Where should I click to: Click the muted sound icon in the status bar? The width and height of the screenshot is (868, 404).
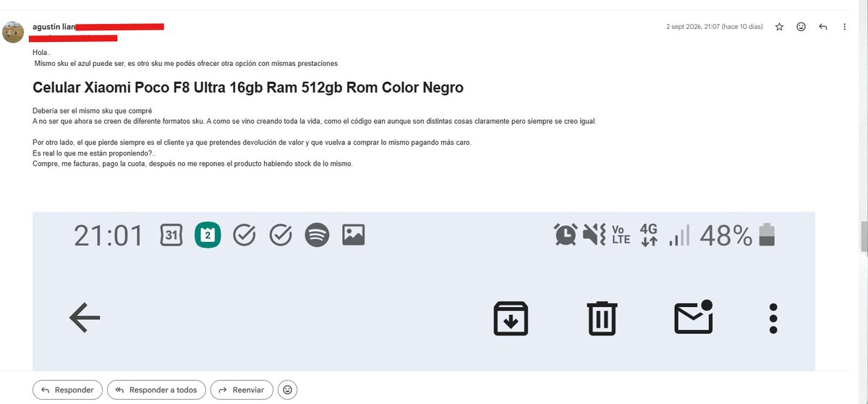594,235
